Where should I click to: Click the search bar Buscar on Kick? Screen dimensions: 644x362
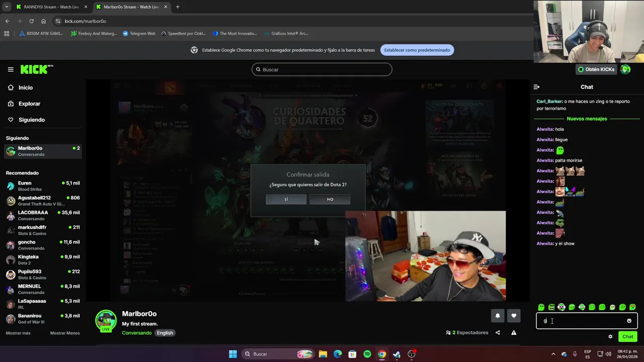click(322, 69)
